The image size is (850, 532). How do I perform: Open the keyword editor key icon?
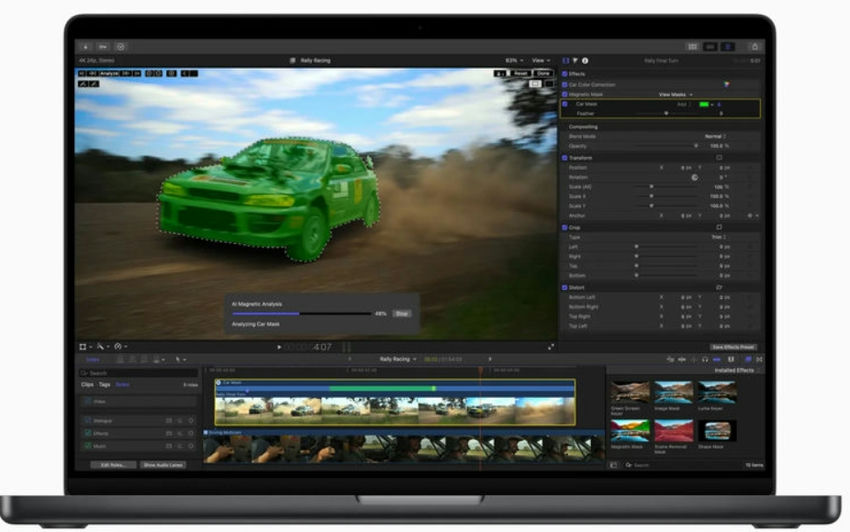click(x=103, y=47)
